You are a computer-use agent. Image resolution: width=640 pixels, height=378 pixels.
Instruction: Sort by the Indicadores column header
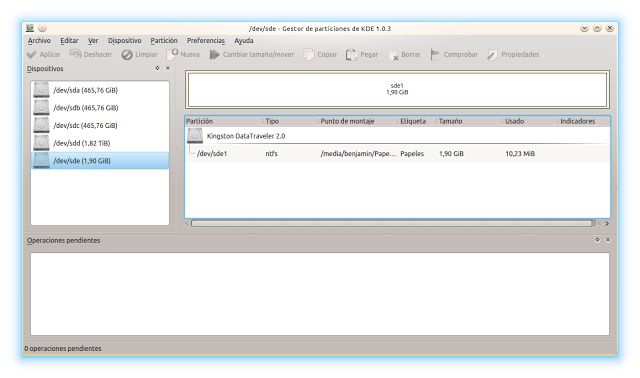(584, 121)
